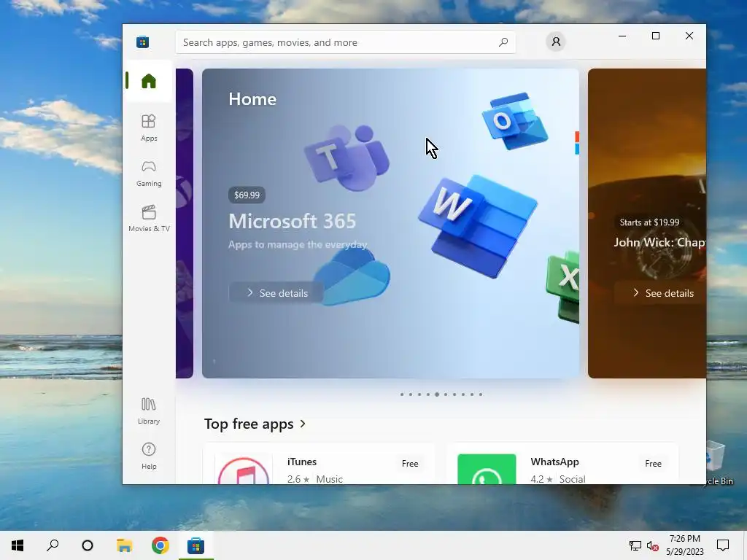
Task: Click the Free button for WhatsApp
Action: click(x=653, y=463)
